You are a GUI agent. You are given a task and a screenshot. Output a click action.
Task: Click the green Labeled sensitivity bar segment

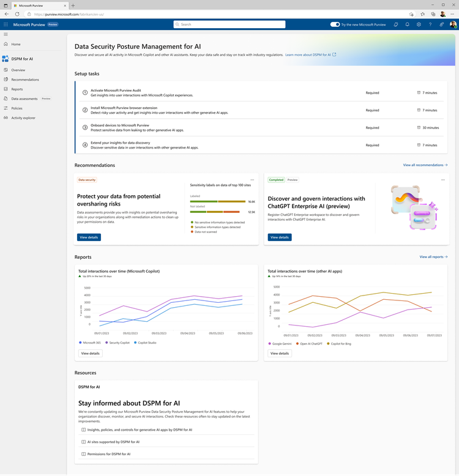(x=204, y=201)
